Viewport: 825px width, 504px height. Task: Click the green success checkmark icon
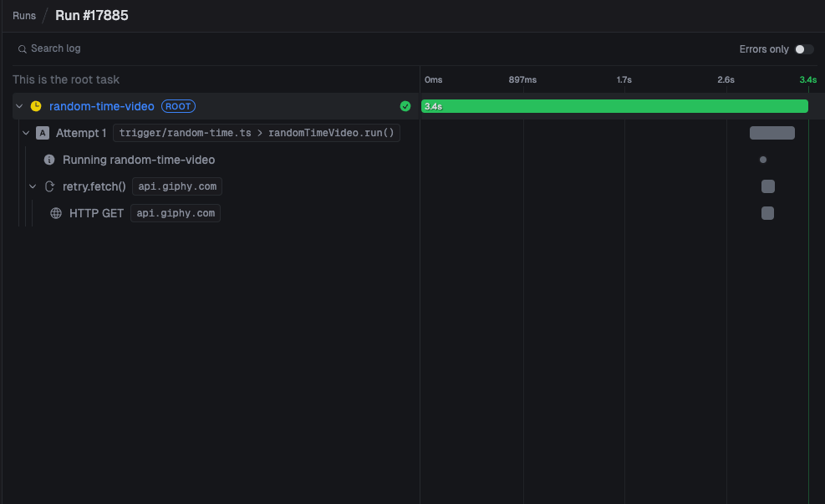point(405,106)
